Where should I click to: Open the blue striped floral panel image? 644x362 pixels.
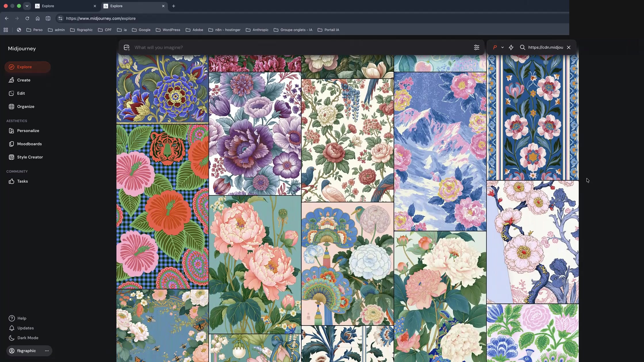533,118
